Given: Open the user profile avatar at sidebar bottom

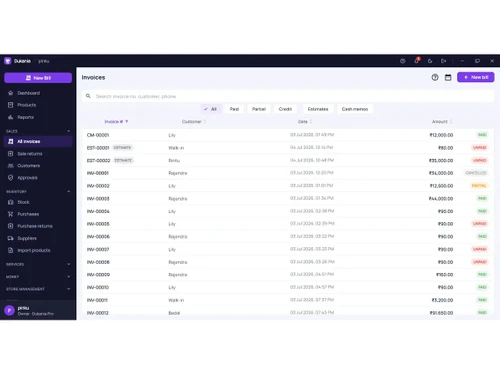Looking at the screenshot, I should 9,311.
